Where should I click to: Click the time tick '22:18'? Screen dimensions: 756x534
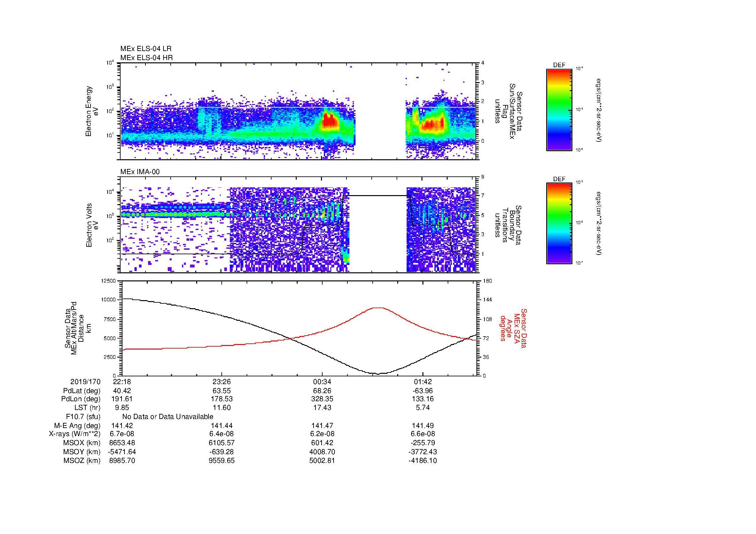point(122,382)
